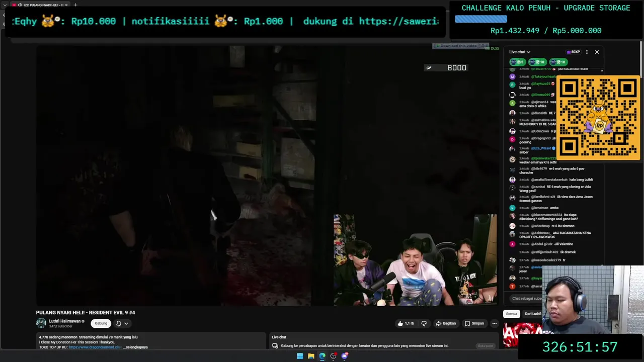Open more actions menu beside Simpan

tap(495, 323)
